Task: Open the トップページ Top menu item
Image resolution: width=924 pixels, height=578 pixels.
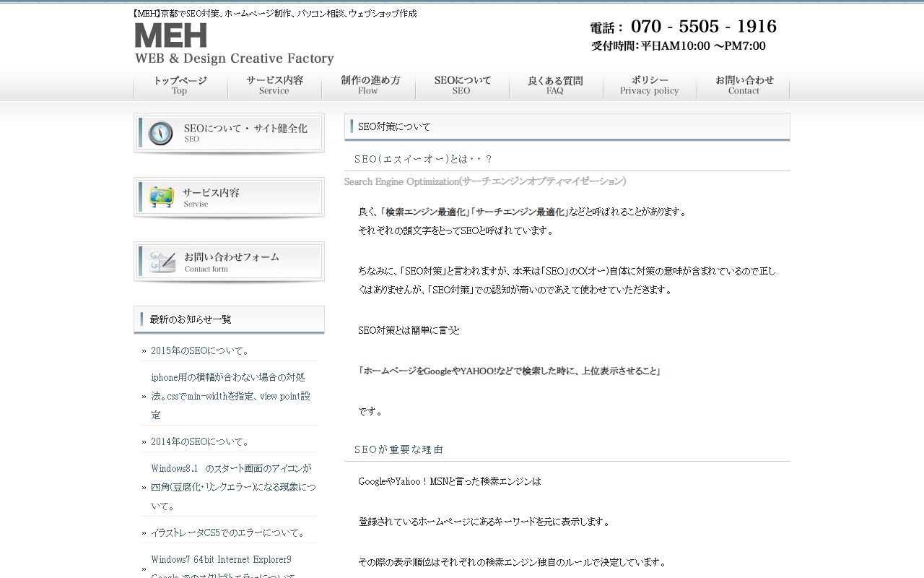Action: point(180,85)
